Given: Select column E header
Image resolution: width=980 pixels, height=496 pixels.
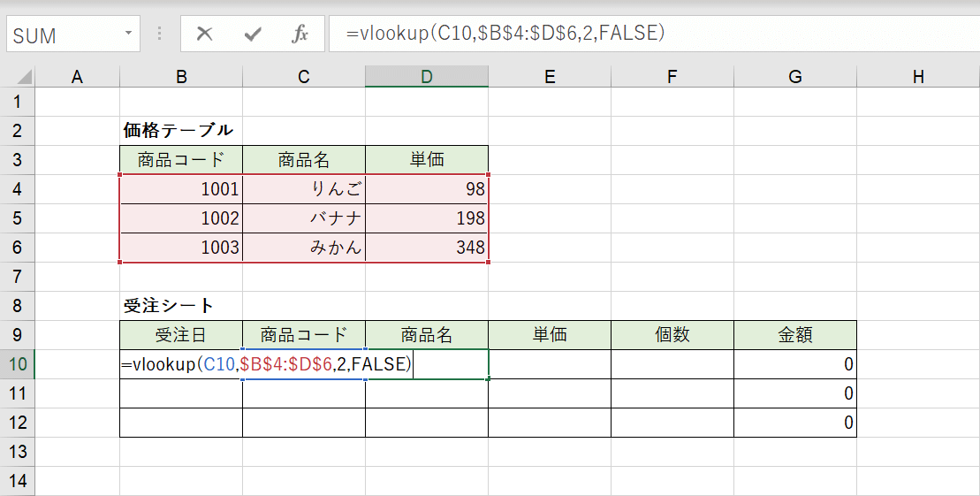Looking at the screenshot, I should pos(550,77).
